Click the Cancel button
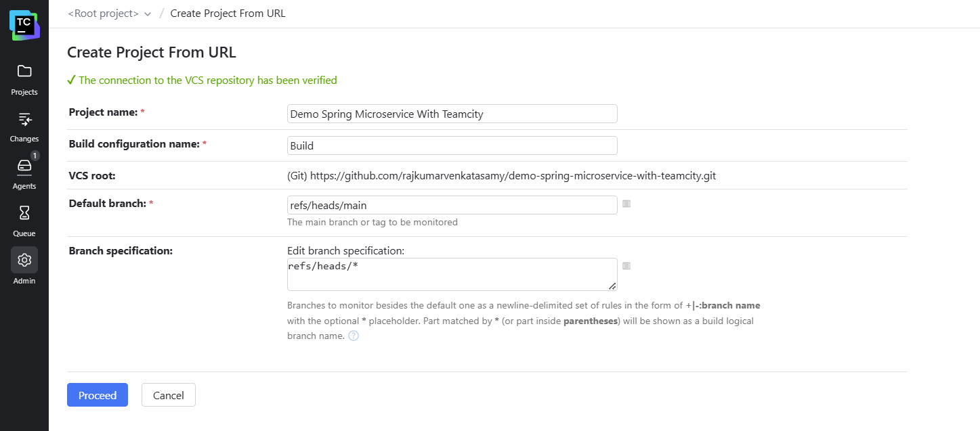This screenshot has height=431, width=980. pos(169,395)
